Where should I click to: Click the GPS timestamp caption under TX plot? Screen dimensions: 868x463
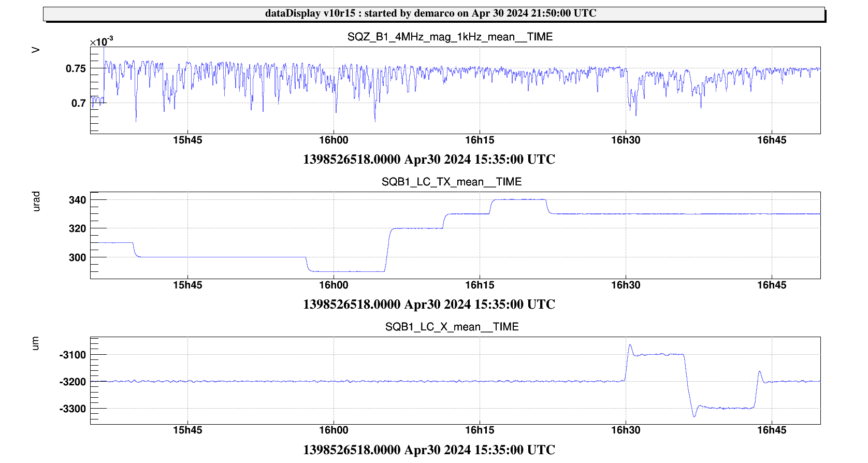429,305
